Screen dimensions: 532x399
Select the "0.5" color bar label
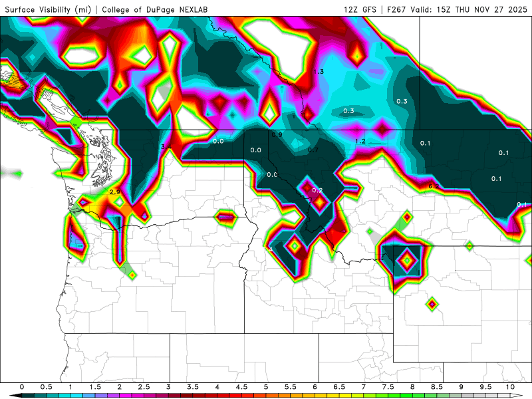(46, 387)
